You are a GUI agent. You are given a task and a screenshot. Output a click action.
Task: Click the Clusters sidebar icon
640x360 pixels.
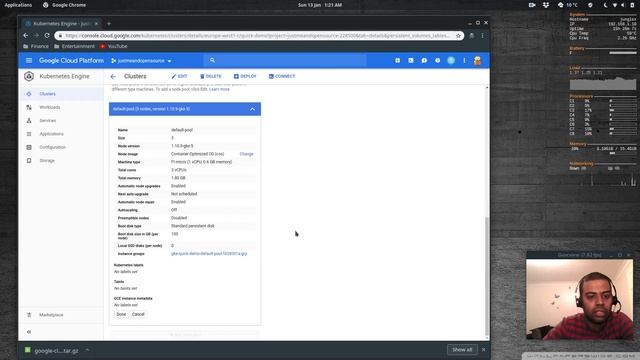pyautogui.click(x=29, y=94)
